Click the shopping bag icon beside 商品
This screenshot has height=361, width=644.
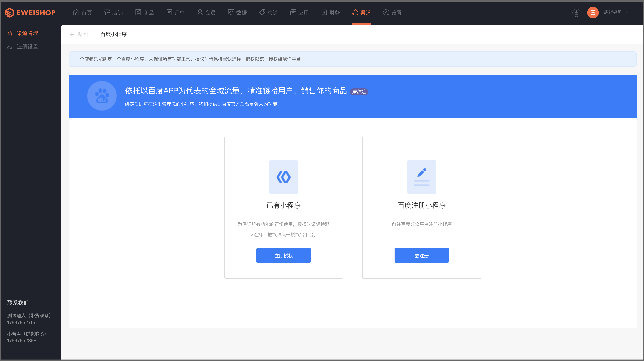coord(138,12)
